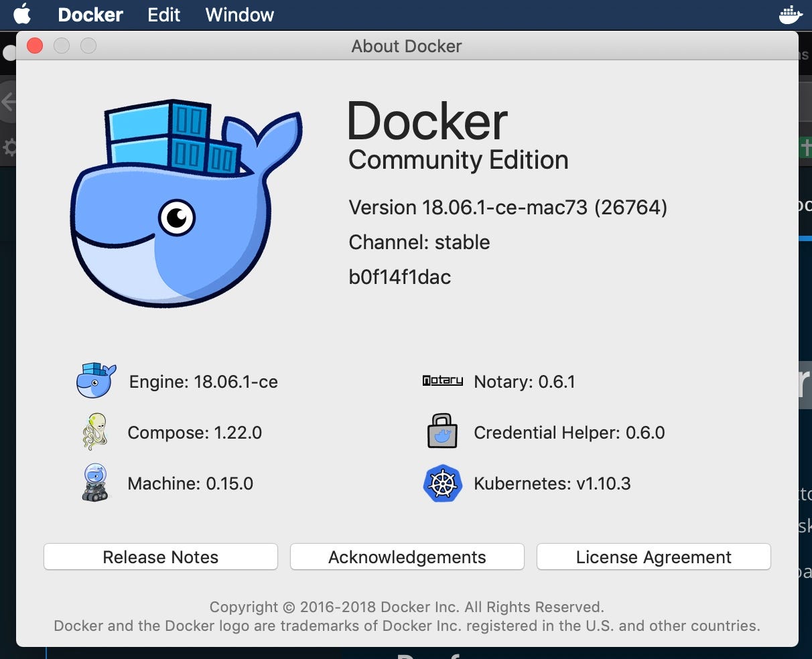Click the Credential Helper: 0.6.0 label
Viewport: 812px width, 659px height.
(x=569, y=433)
